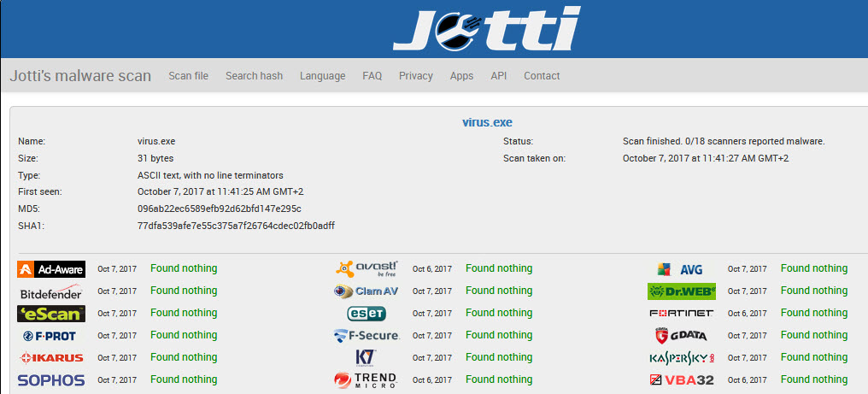868x394 pixels.
Task: Click the Bitdefender scanner logo
Action: click(x=51, y=292)
